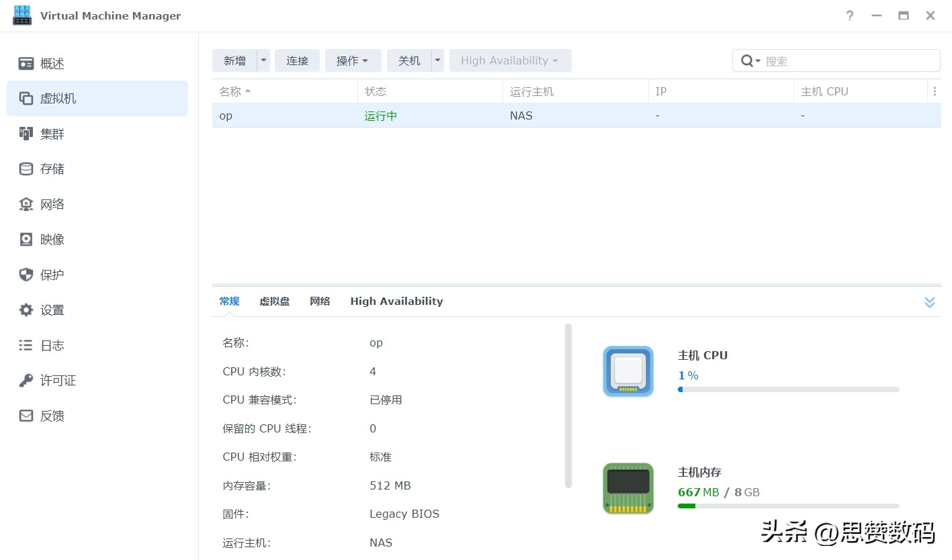Select the 保护 protection shield icon
The height and width of the screenshot is (560, 952).
pos(26,275)
